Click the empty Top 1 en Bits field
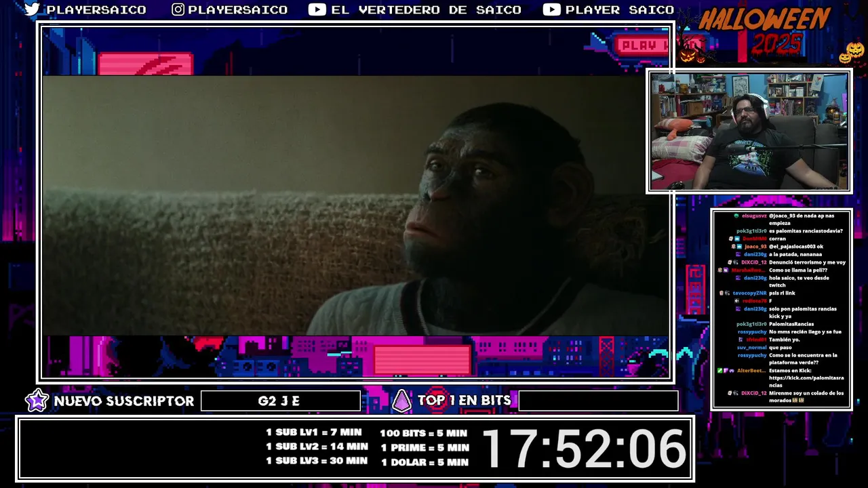The image size is (868, 488). click(598, 401)
